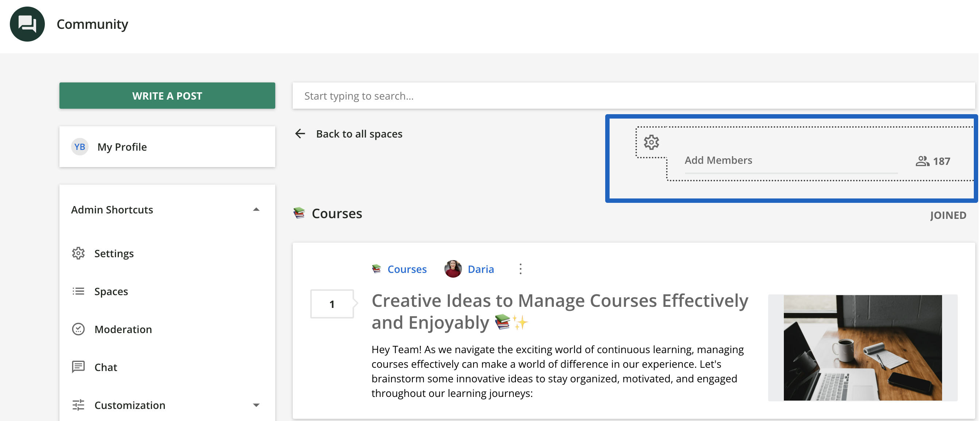The height and width of the screenshot is (421, 980).
Task: Open the three-dot post options menu
Action: pyautogui.click(x=520, y=269)
